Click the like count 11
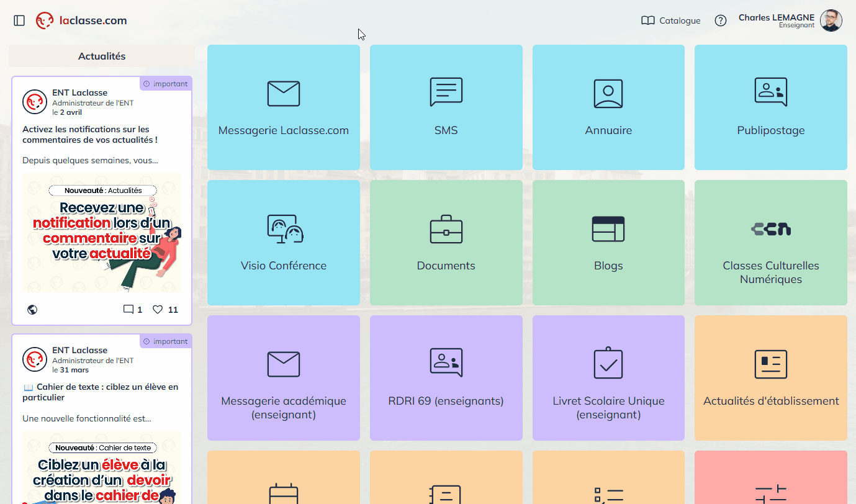856x504 pixels. click(173, 310)
